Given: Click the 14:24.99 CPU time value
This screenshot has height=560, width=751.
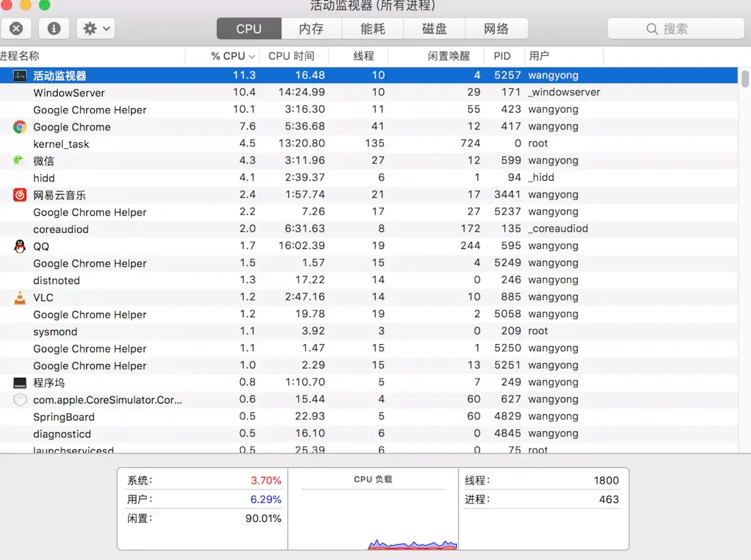Looking at the screenshot, I should point(302,93).
